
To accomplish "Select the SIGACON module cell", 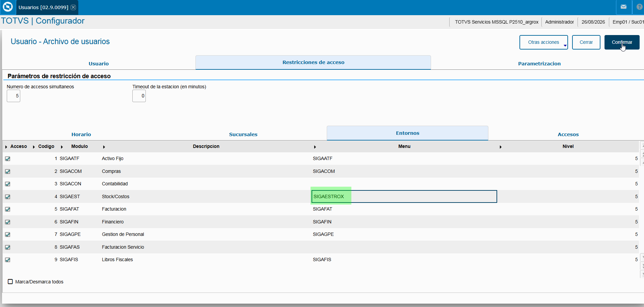I will coord(70,184).
